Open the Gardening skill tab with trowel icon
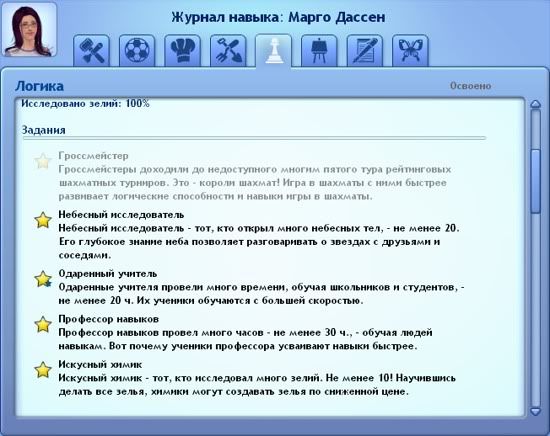The image size is (550, 436). point(228,51)
